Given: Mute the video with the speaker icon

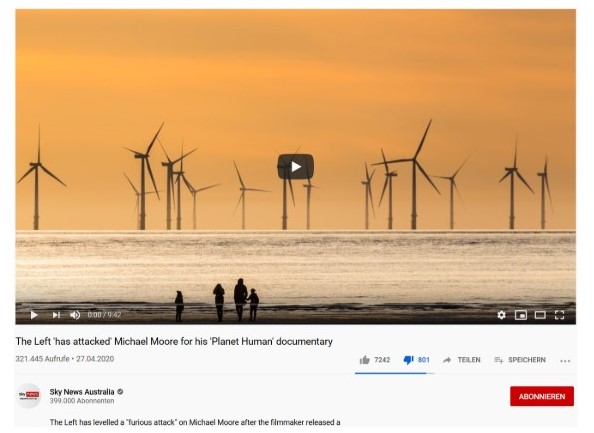Looking at the screenshot, I should tap(75, 315).
